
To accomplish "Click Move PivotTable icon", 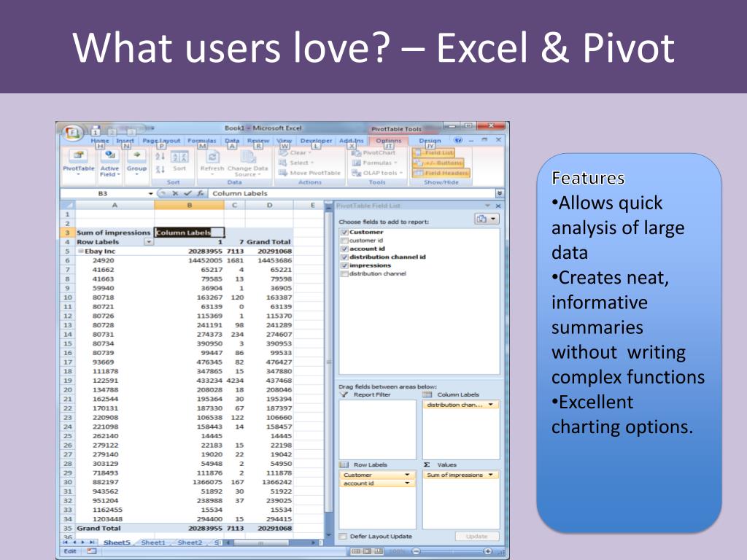I will [x=283, y=172].
